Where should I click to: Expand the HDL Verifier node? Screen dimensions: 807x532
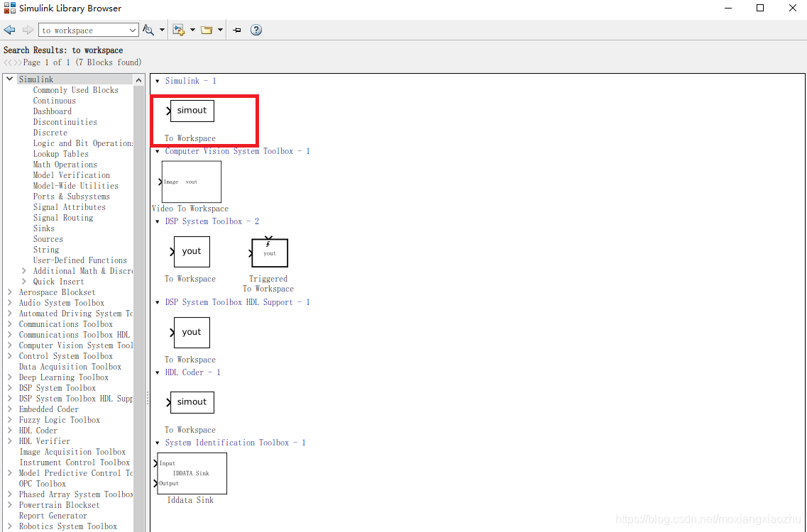coord(10,441)
